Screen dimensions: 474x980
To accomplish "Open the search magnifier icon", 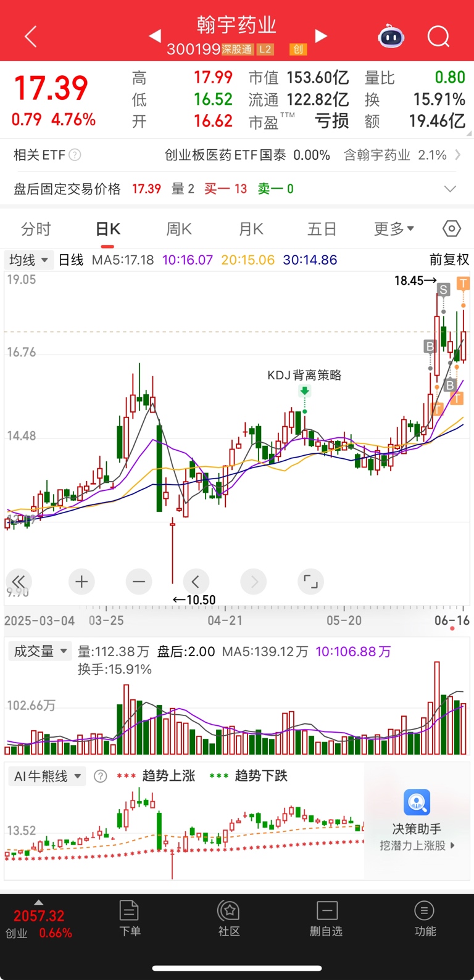I will 438,37.
